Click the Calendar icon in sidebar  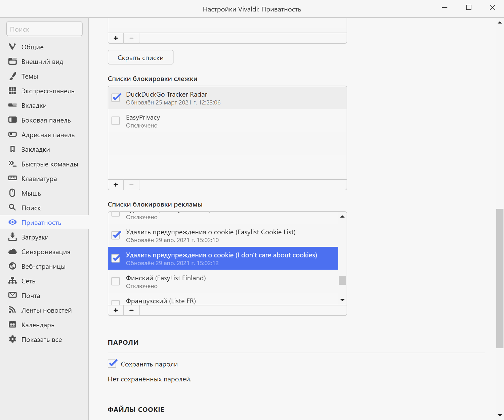(12, 324)
